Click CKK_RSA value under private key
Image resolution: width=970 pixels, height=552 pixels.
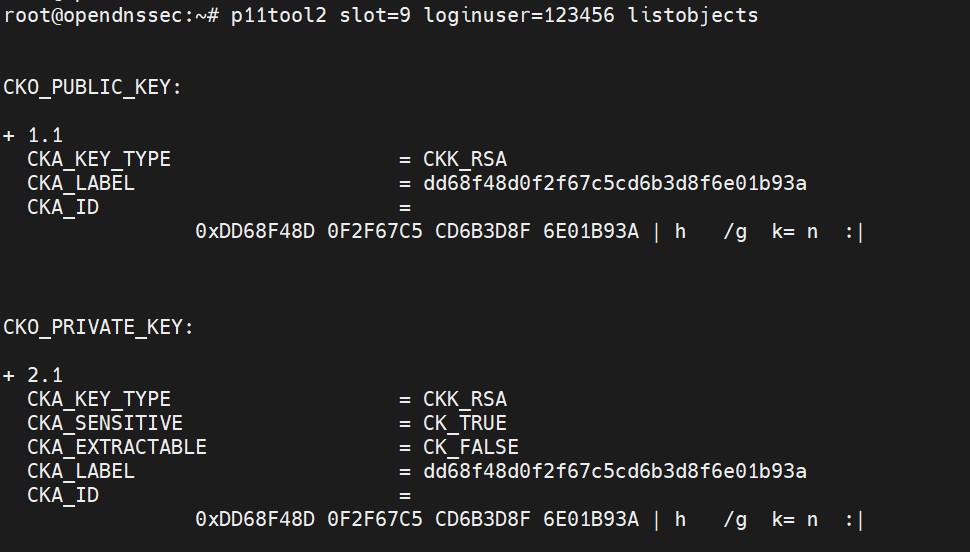coord(465,399)
